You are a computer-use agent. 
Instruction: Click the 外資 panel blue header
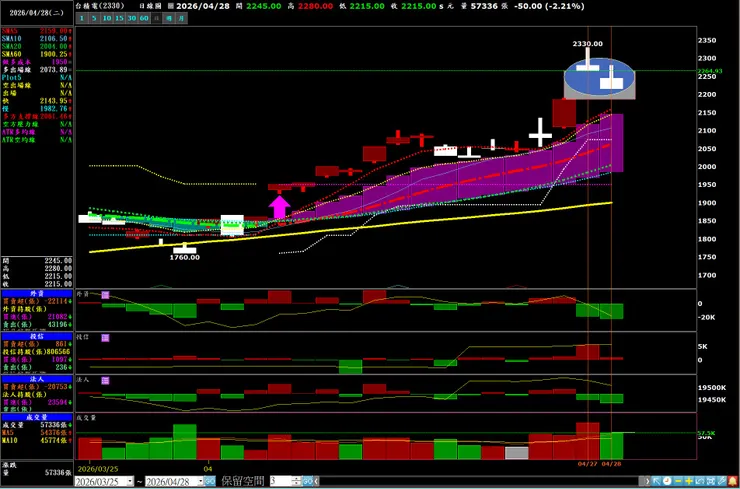[x=37, y=294]
